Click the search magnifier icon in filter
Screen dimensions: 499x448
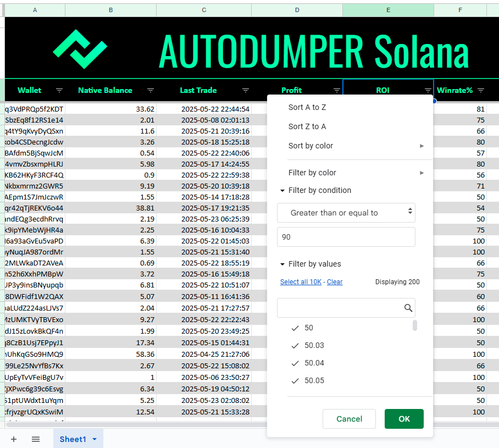click(x=408, y=308)
